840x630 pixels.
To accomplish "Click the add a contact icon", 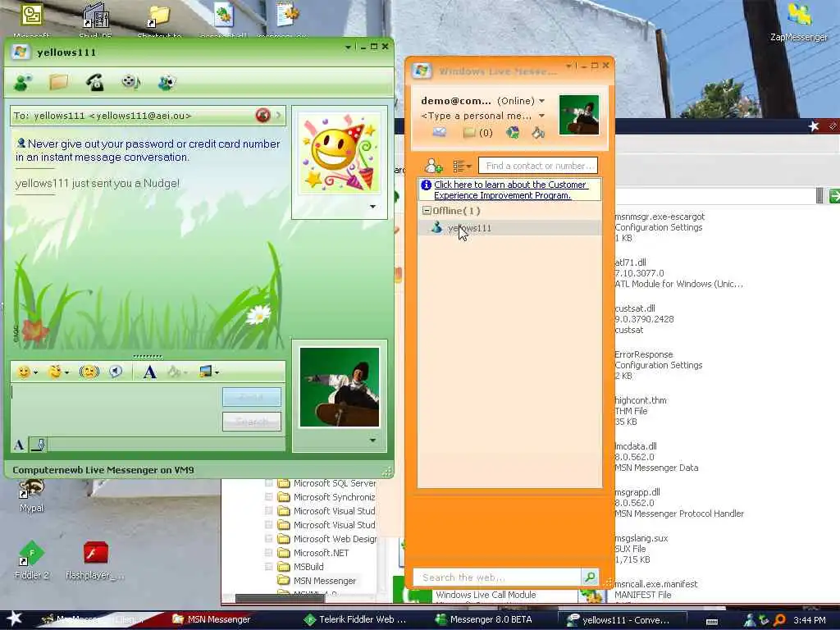I will click(433, 166).
